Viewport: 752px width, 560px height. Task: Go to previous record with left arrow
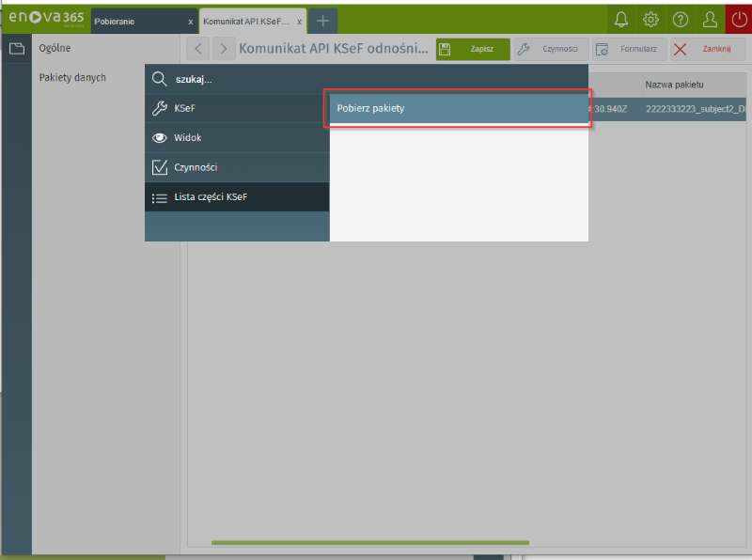[x=197, y=49]
